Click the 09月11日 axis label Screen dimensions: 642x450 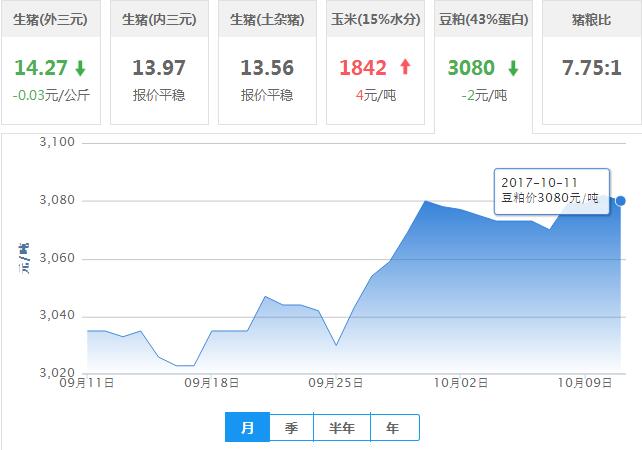[x=86, y=383]
